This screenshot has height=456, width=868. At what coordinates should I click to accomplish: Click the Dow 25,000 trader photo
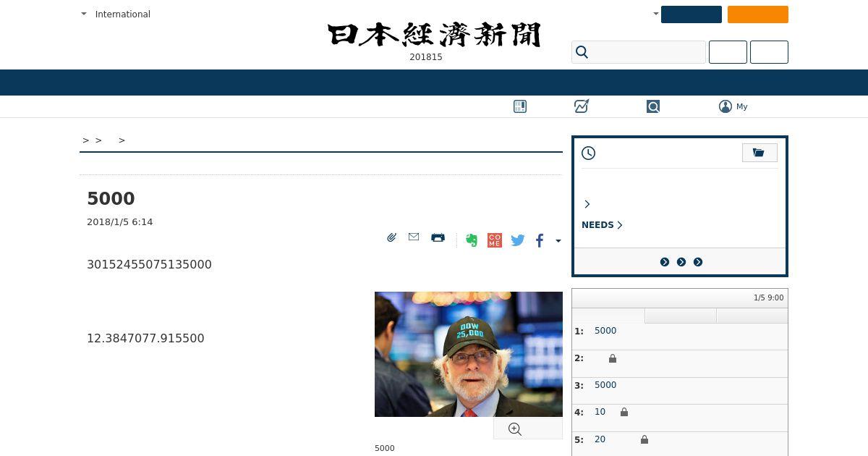point(469,354)
